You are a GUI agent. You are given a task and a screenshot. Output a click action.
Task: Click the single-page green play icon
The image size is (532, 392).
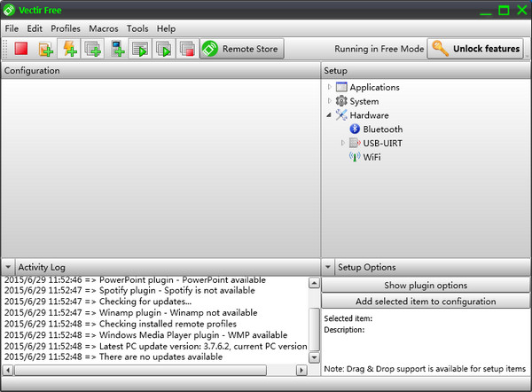coord(140,49)
